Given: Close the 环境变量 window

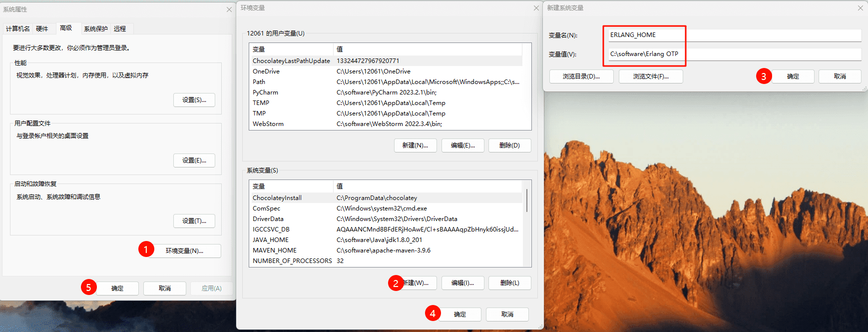Looking at the screenshot, I should click(536, 8).
